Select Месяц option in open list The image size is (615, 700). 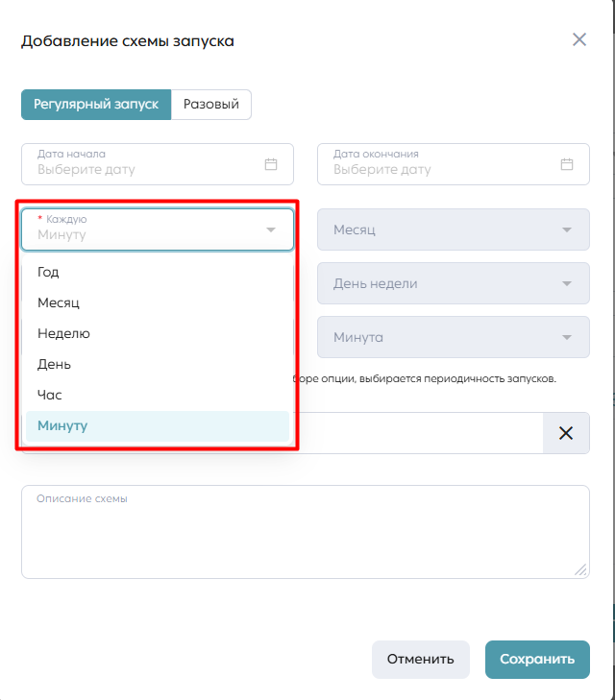pyautogui.click(x=158, y=302)
